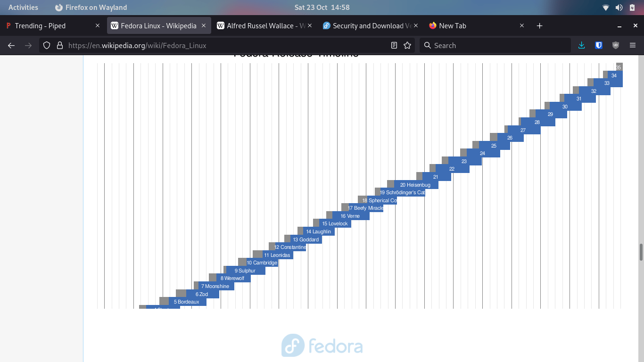644x362 pixels.
Task: Click the Fedora favicon on Security tab
Action: click(326, 26)
